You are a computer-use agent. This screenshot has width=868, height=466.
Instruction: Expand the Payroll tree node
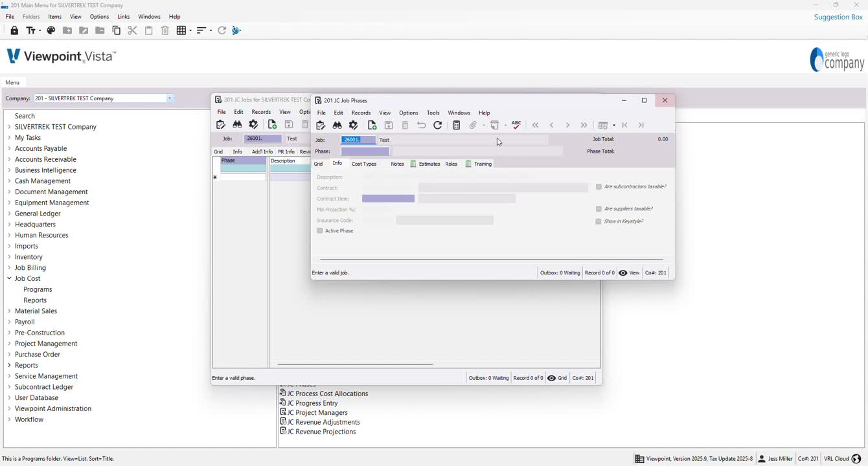(x=9, y=322)
